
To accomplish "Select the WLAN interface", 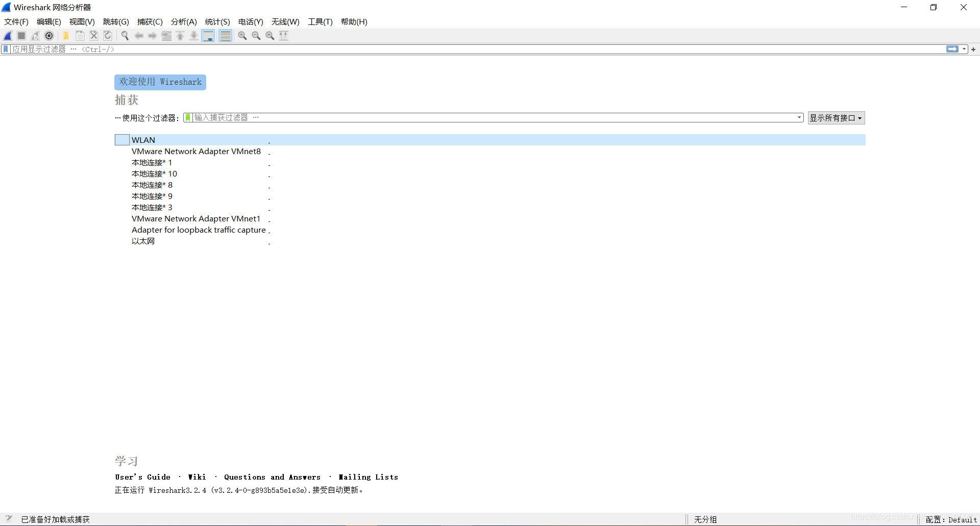I will pos(490,140).
